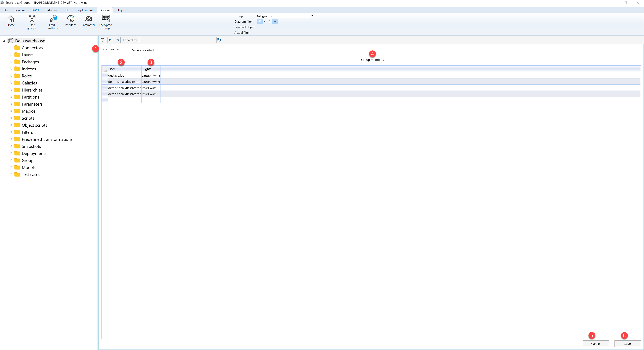644x350 pixels.
Task: Open the Sources tab
Action: pos(20,10)
